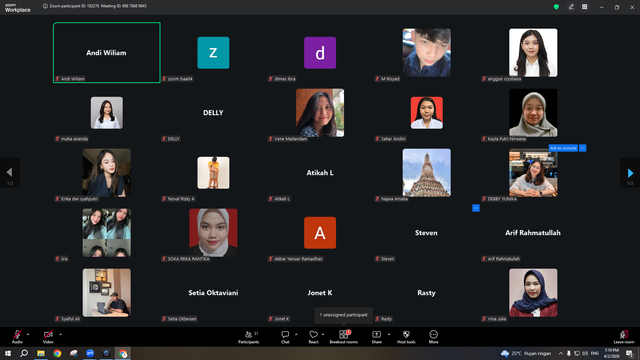
Task: Click the large Jonet K name text
Action: click(x=320, y=293)
